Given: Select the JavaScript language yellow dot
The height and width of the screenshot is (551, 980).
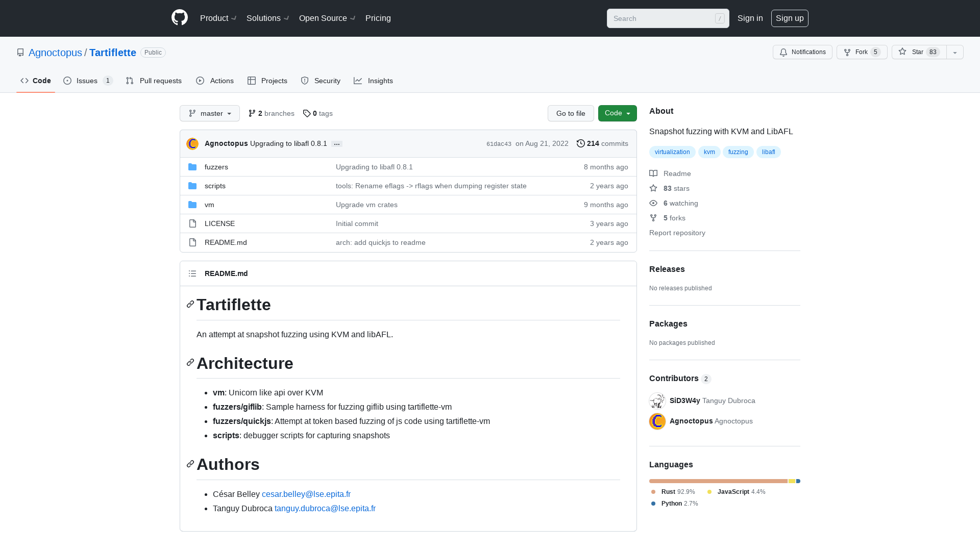Looking at the screenshot, I should [709, 492].
